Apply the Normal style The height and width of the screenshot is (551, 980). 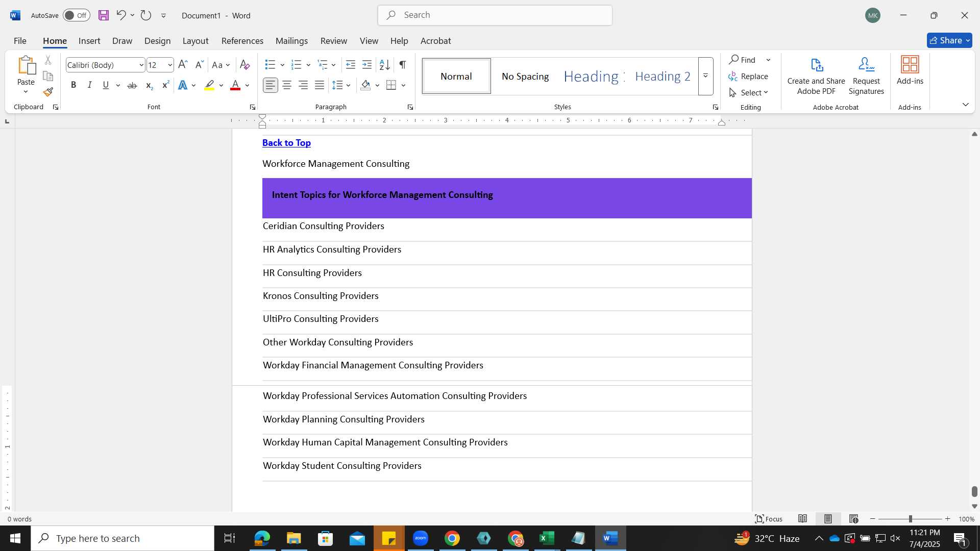pyautogui.click(x=456, y=76)
